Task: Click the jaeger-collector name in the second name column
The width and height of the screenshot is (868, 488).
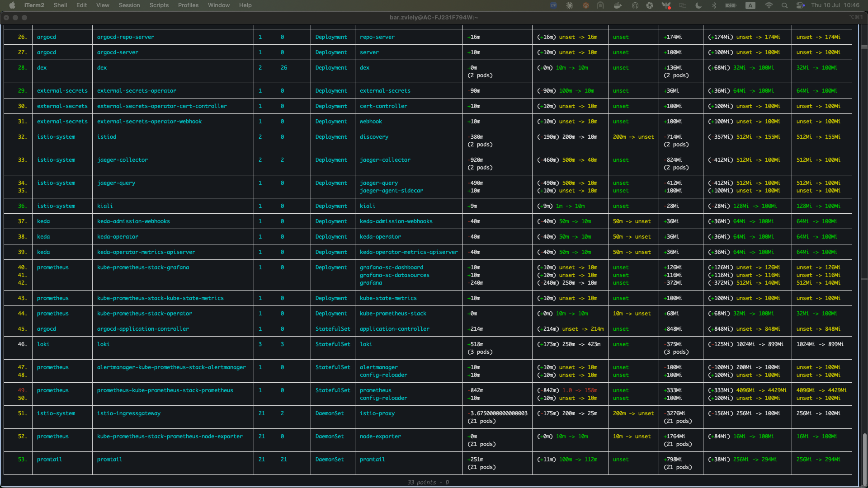Action: pos(123,160)
